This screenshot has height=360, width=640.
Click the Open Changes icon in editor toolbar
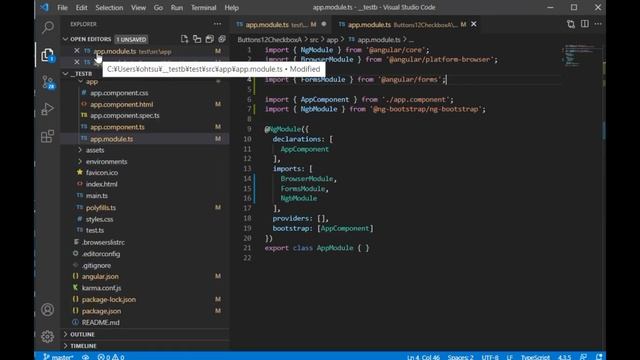(x=571, y=24)
